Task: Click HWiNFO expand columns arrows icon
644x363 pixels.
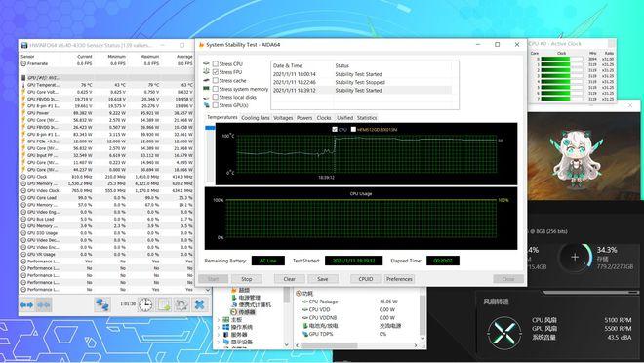Action: pyautogui.click(x=26, y=305)
